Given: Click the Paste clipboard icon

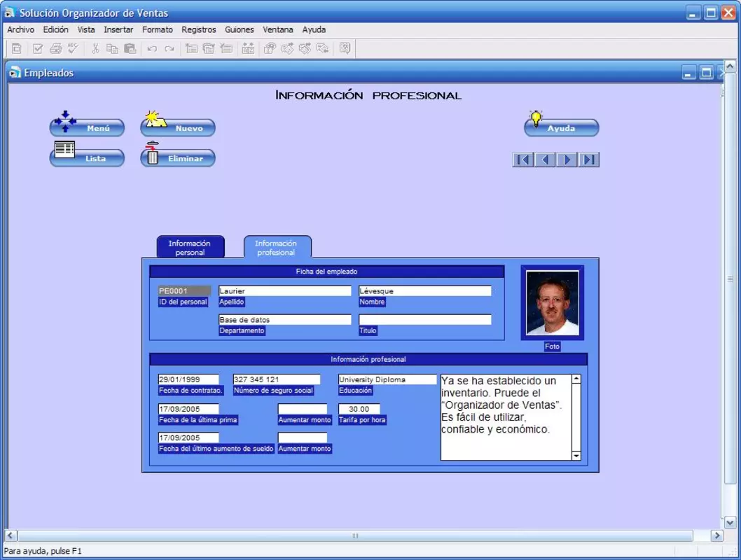Looking at the screenshot, I should (x=130, y=48).
